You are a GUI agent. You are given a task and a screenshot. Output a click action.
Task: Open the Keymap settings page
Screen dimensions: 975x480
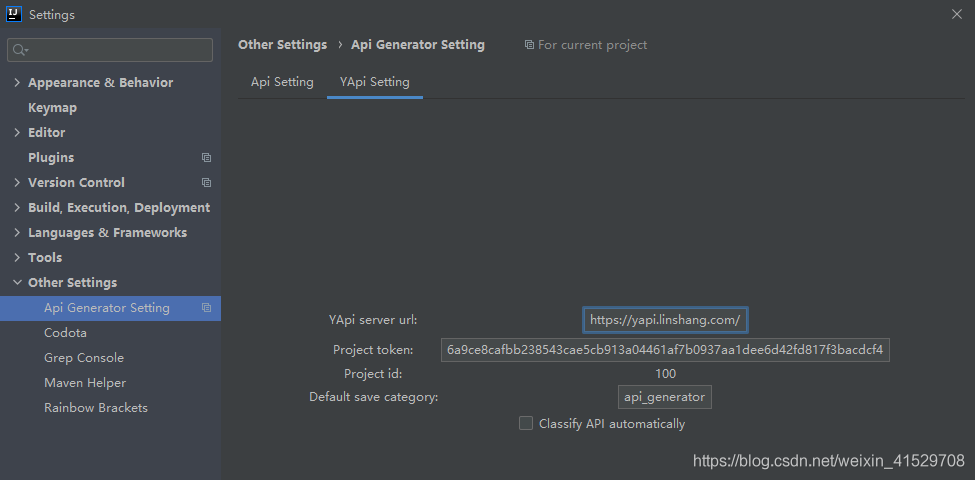tap(52, 108)
